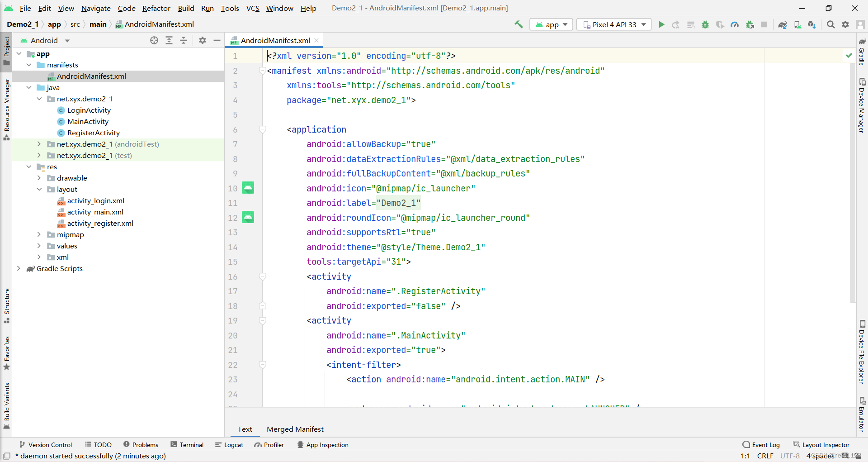Open the Event Log

(761, 445)
